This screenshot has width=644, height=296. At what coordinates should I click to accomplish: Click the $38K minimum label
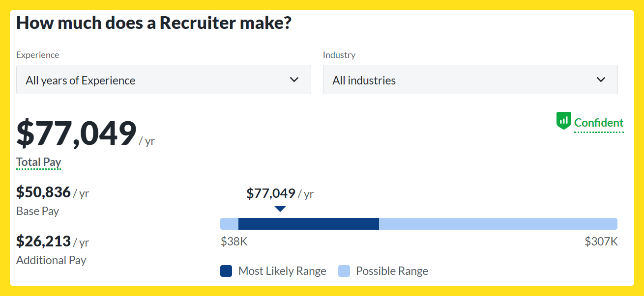[x=234, y=242]
